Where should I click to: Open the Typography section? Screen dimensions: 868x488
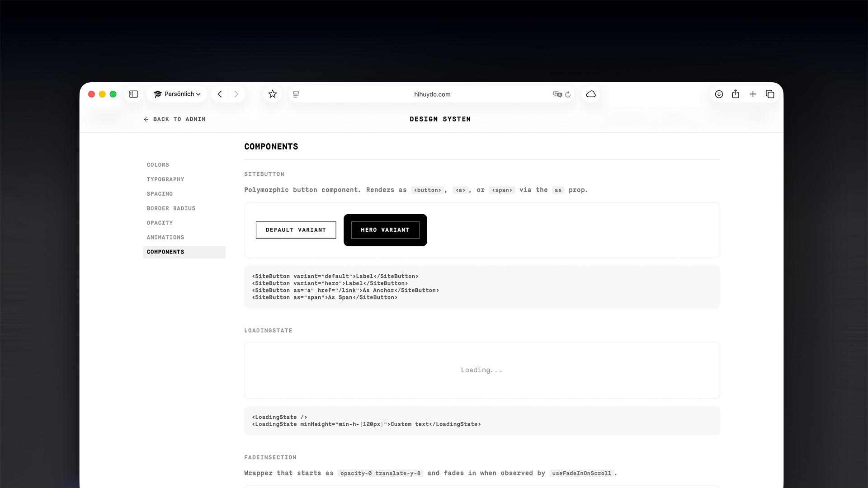click(165, 179)
